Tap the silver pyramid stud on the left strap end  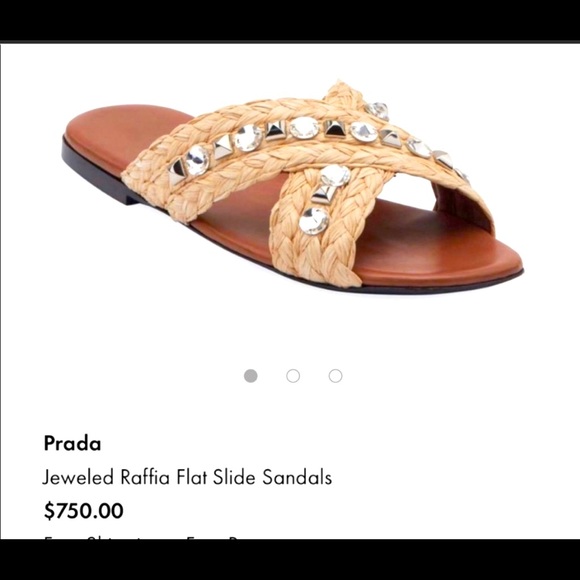coord(177,173)
